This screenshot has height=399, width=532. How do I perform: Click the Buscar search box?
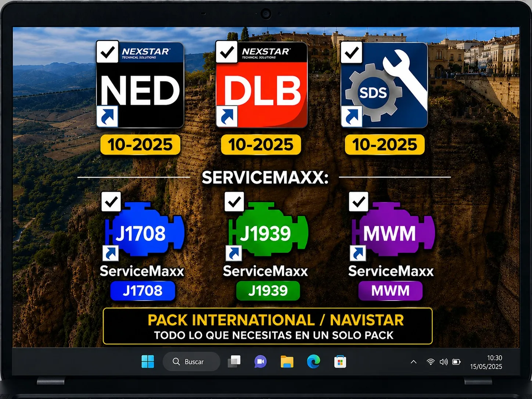pos(191,362)
